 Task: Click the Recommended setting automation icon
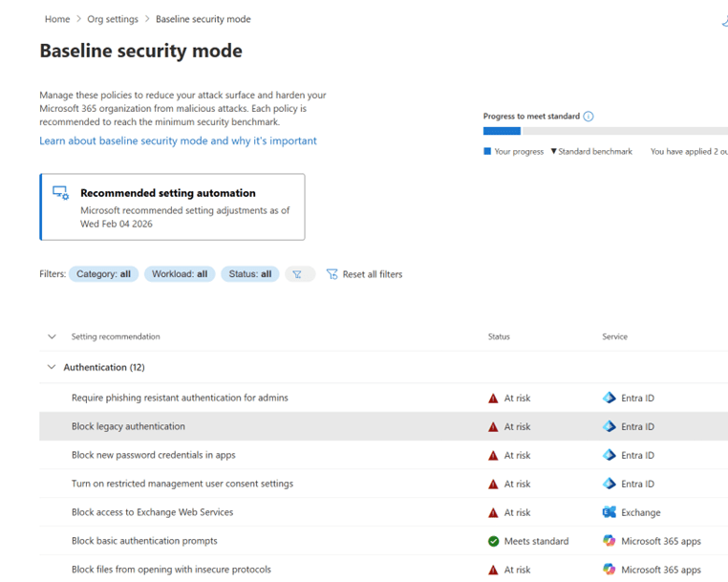pos(60,193)
